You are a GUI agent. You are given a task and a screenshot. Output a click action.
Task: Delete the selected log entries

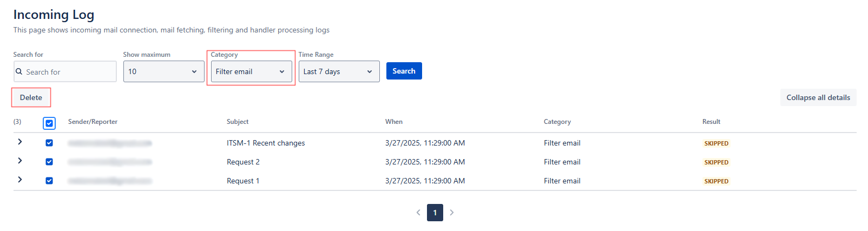coord(31,97)
